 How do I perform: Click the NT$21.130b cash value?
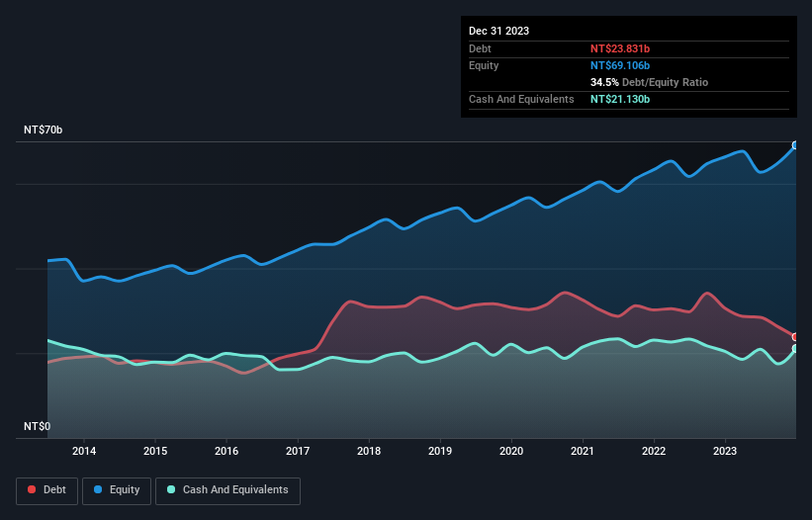click(x=620, y=99)
